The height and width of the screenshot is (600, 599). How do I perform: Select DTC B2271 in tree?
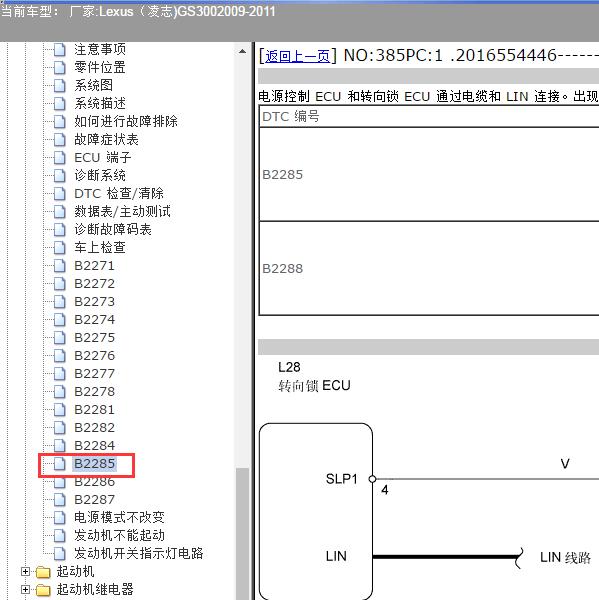click(94, 266)
